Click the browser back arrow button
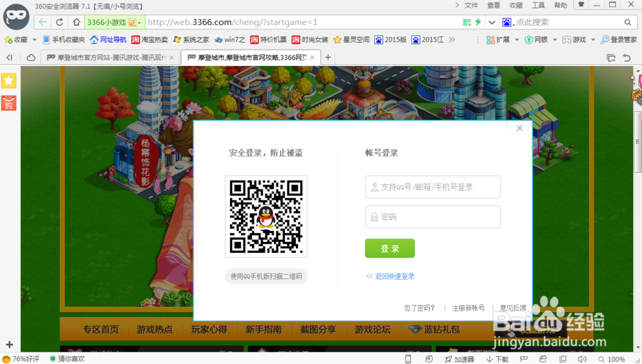Image resolution: width=642 pixels, height=364 pixels. pyautogui.click(x=42, y=22)
